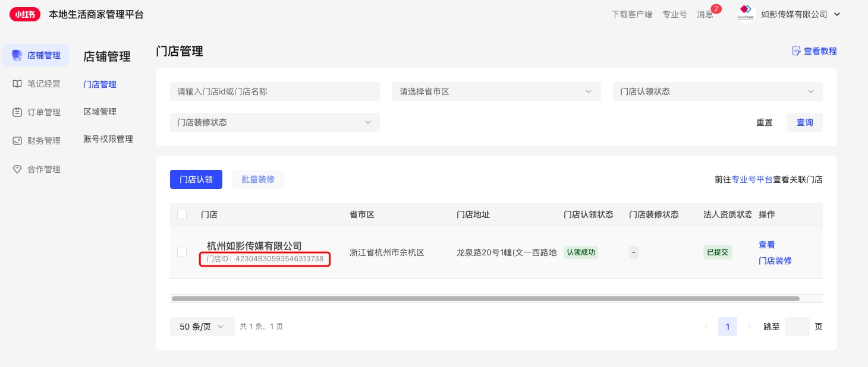The height and width of the screenshot is (367, 868).
Task: Open 账号权限管理 submenu item
Action: [108, 139]
